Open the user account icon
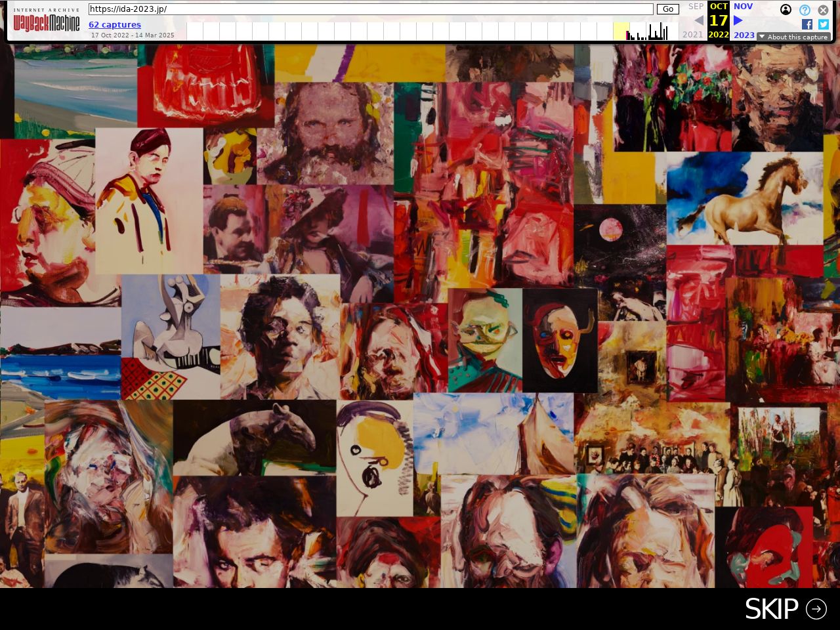840x630 pixels. pos(786,10)
